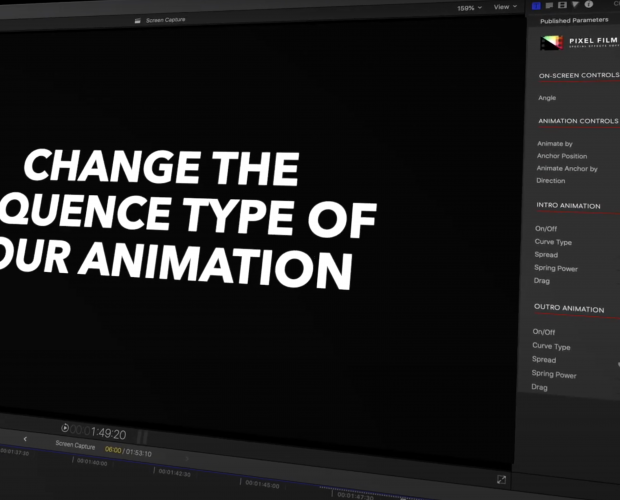The image size is (620, 500).
Task: Select the Animate Anchor by parameter
Action: click(x=567, y=169)
